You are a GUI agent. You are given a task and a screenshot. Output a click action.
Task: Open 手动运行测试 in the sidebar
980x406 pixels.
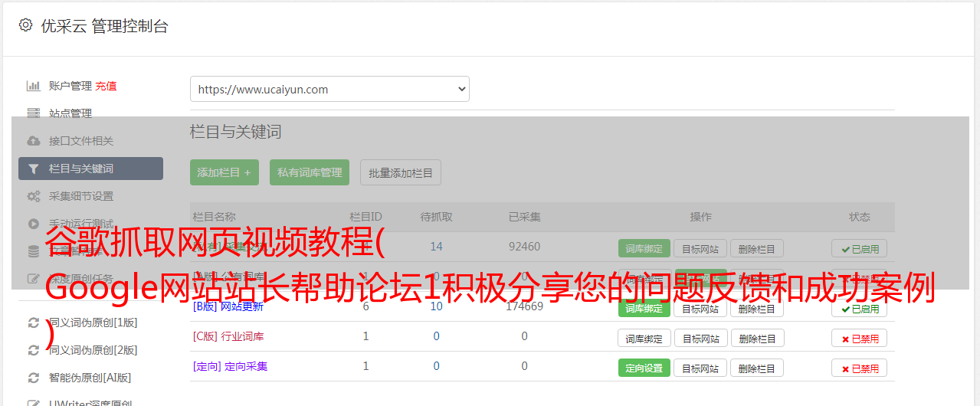(x=81, y=224)
